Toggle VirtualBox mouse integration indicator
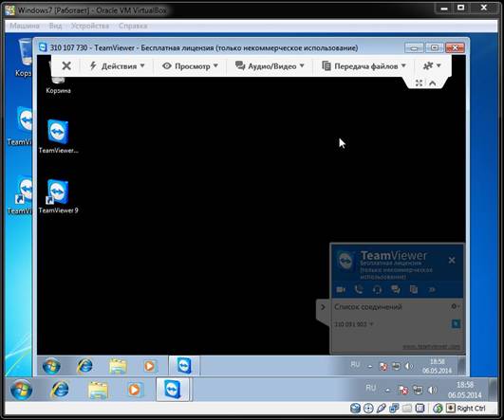Screen dimensions: 504x420 [x=438, y=408]
